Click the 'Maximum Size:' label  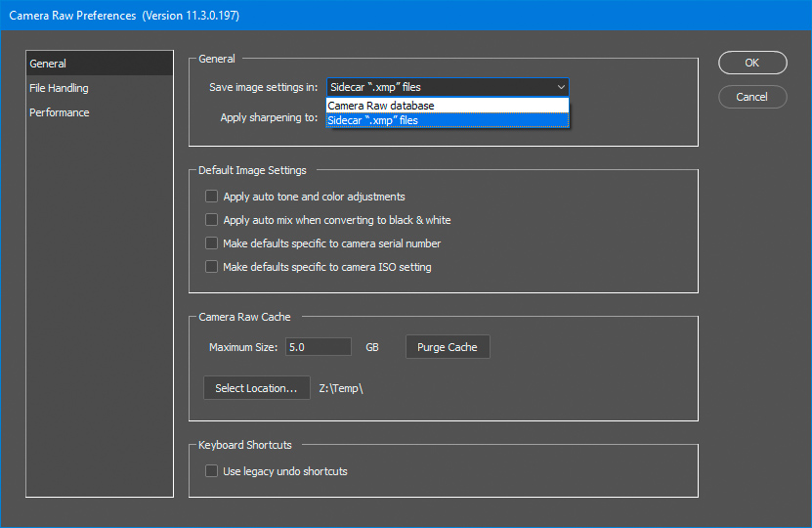pos(243,347)
